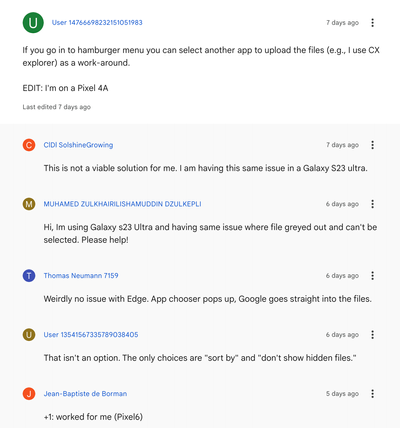400x428 pixels.
Task: Open User 14766698232151051983's profile link
Action: tap(97, 23)
